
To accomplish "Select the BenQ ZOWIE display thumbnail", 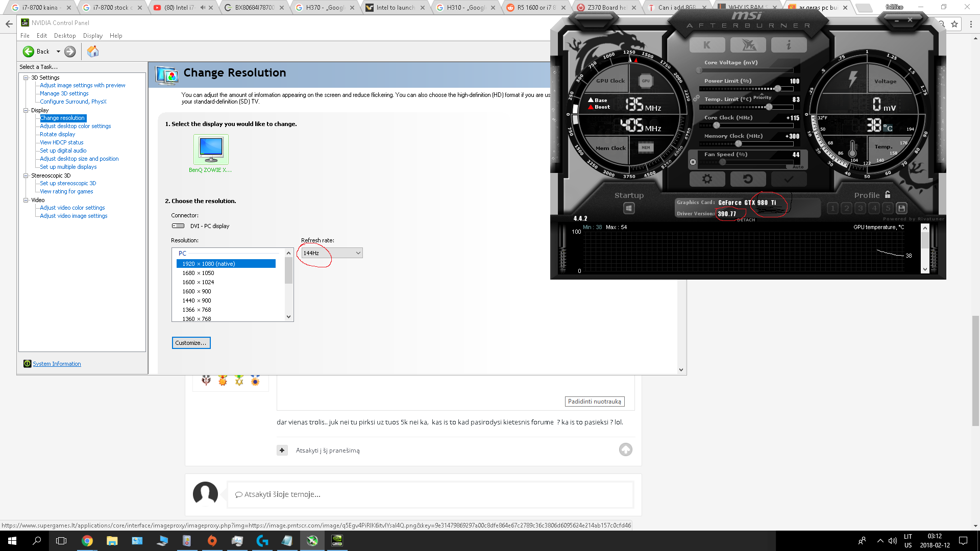I will (x=211, y=149).
